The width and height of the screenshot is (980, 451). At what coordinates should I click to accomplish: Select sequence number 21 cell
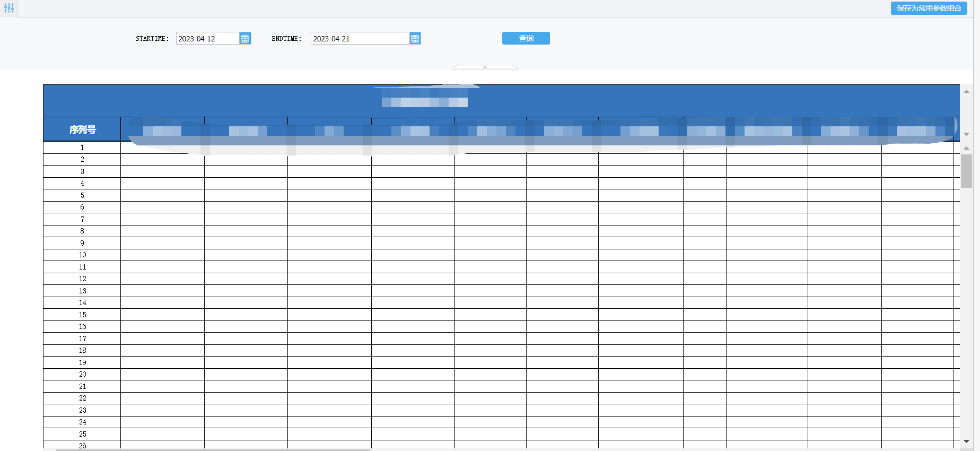click(82, 386)
